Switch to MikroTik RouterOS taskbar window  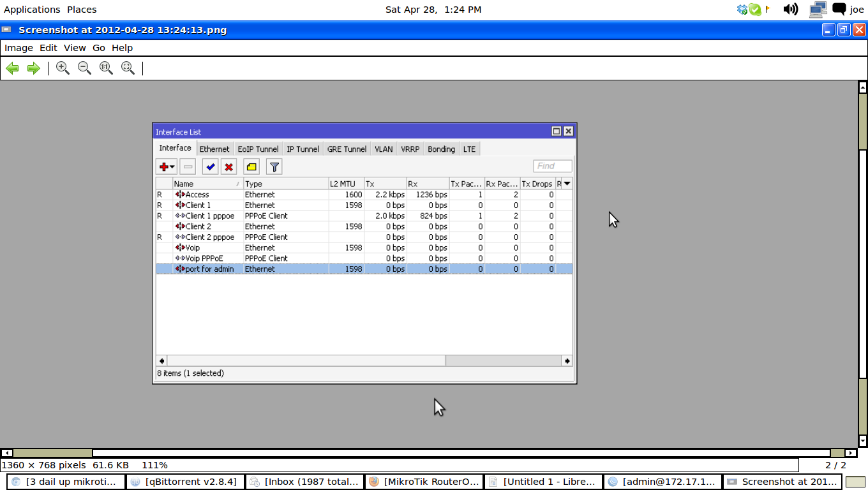pos(424,482)
